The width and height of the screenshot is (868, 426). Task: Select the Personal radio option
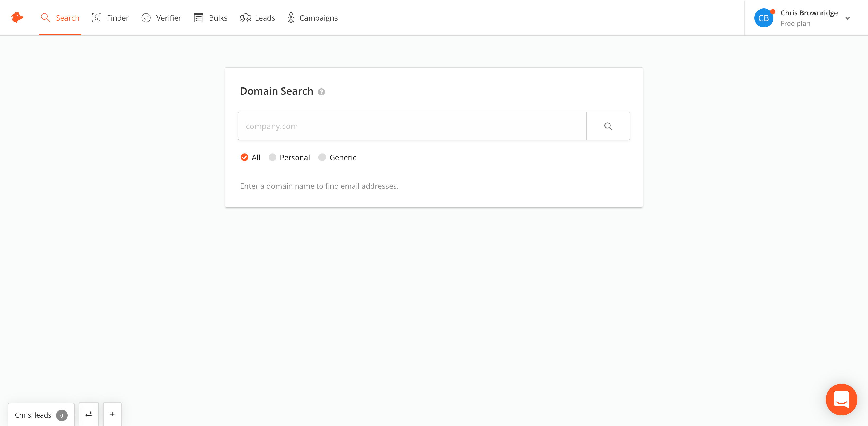coord(289,158)
